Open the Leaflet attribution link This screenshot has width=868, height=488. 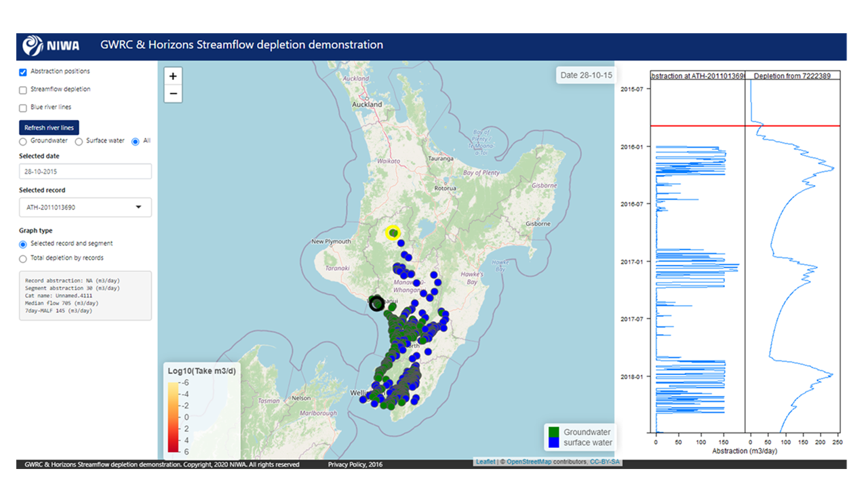click(x=485, y=462)
